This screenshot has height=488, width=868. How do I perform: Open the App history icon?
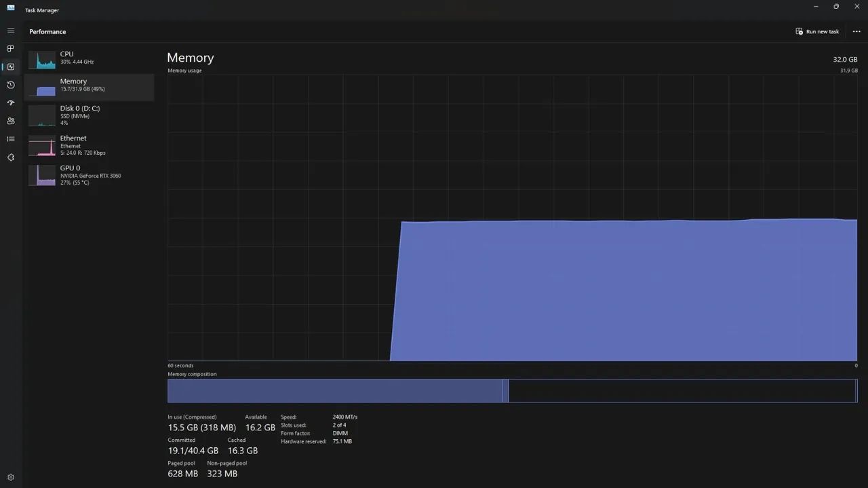[10, 85]
